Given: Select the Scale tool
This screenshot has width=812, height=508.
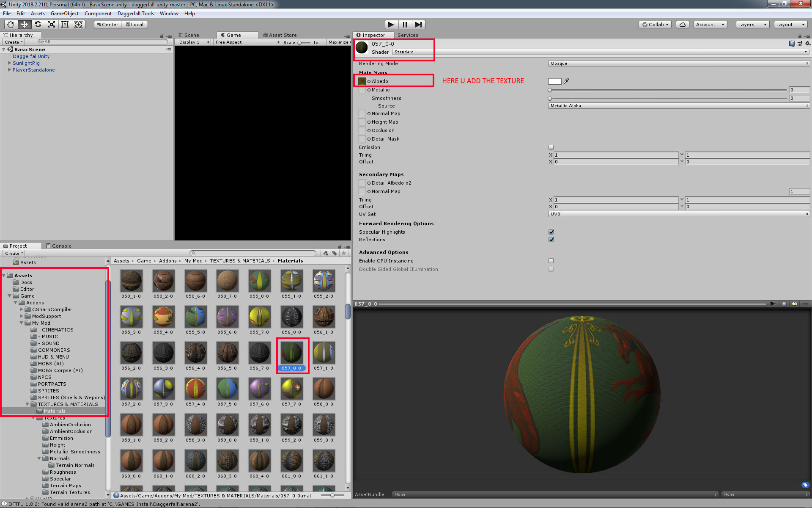Looking at the screenshot, I should (x=51, y=25).
